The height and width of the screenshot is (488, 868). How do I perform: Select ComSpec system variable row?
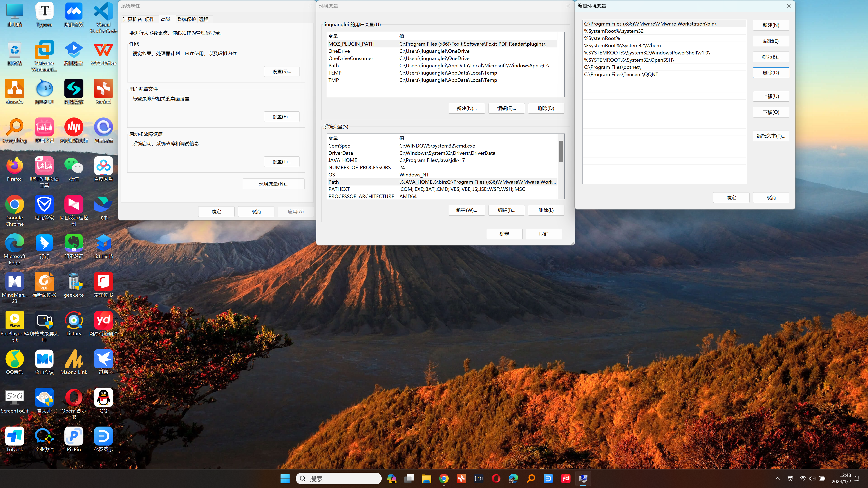tap(442, 146)
